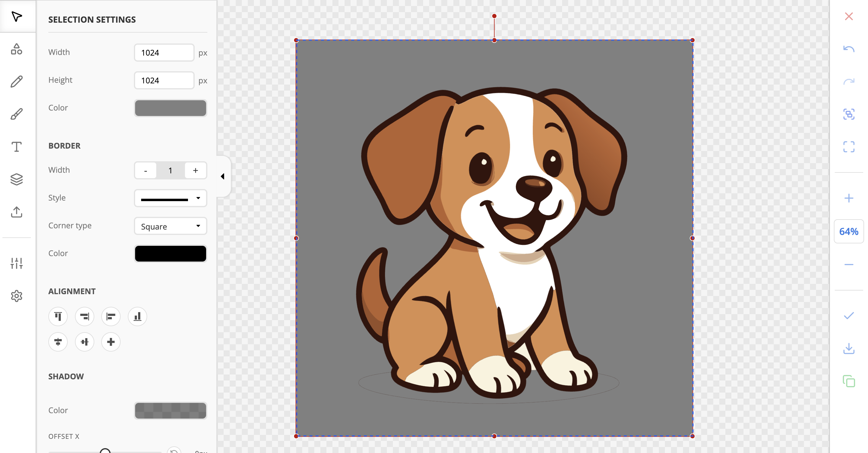This screenshot has width=868, height=453.
Task: Open the editor Settings gear
Action: (x=17, y=296)
